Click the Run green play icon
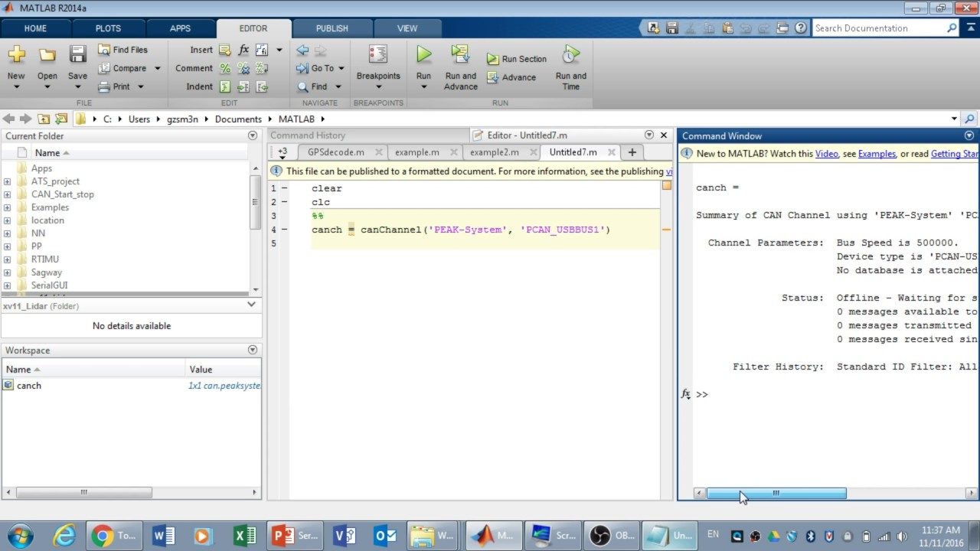This screenshot has height=551, width=980. (423, 54)
